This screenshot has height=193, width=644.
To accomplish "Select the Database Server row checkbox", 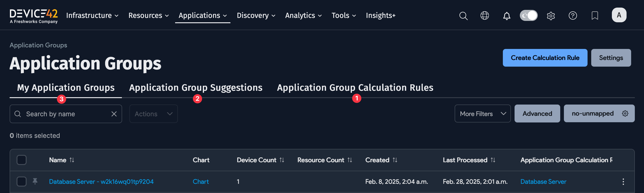I will point(22,182).
